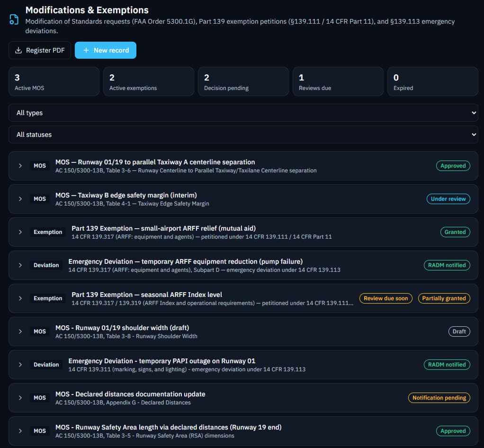Expand the pump failure deviation chevron

click(x=20, y=265)
